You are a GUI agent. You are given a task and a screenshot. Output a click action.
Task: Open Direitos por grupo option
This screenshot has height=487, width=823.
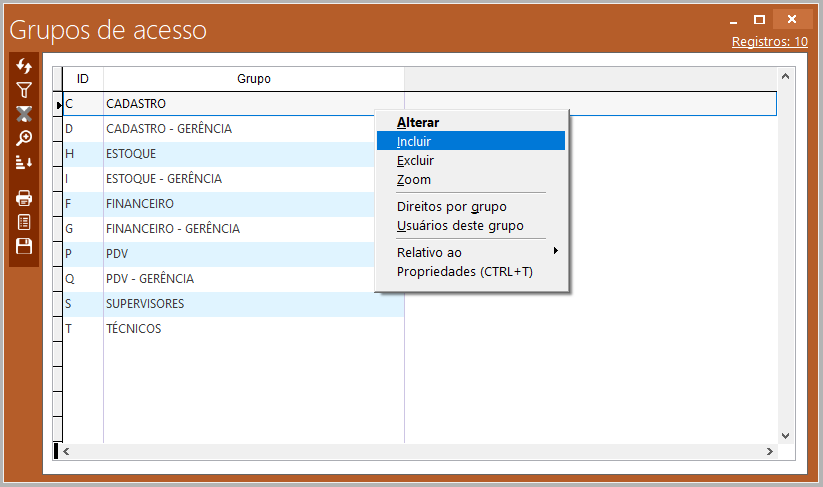(x=451, y=206)
